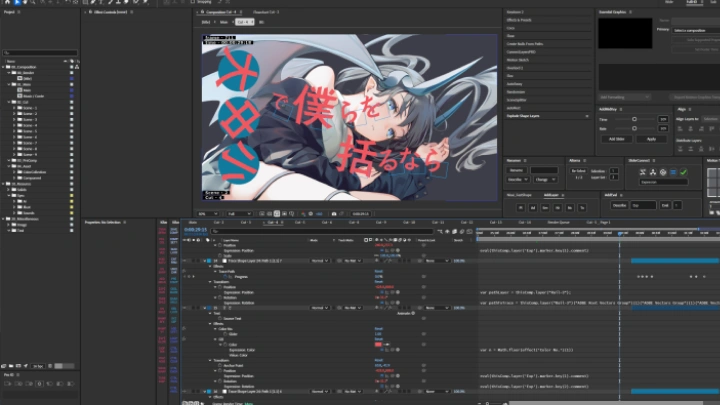Image resolution: width=720 pixels, height=405 pixels.
Task: Click second Distribute Layers icon
Action: tap(691, 149)
